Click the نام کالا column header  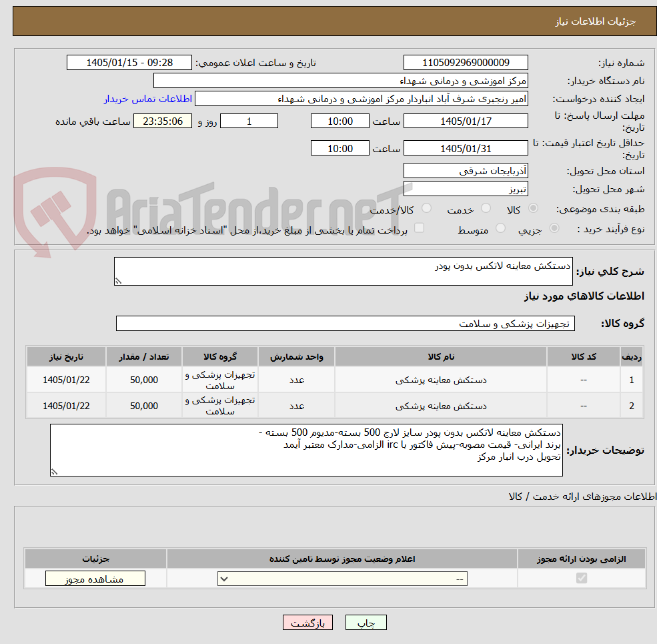441,356
